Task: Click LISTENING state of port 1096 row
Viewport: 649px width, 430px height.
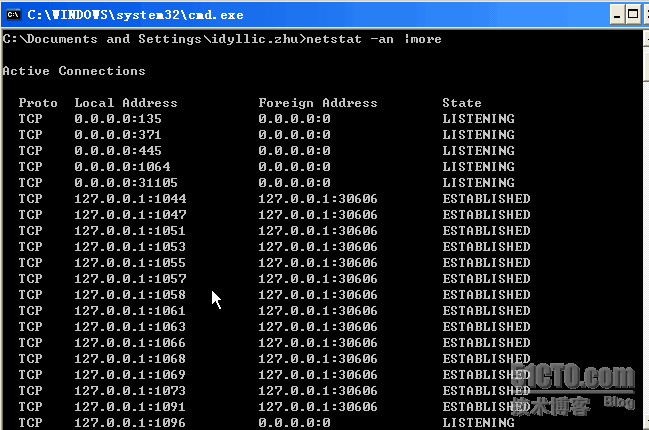Action: 478,423
